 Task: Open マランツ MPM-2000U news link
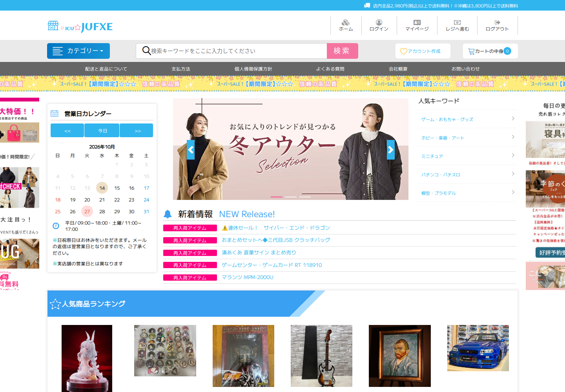pyautogui.click(x=248, y=277)
